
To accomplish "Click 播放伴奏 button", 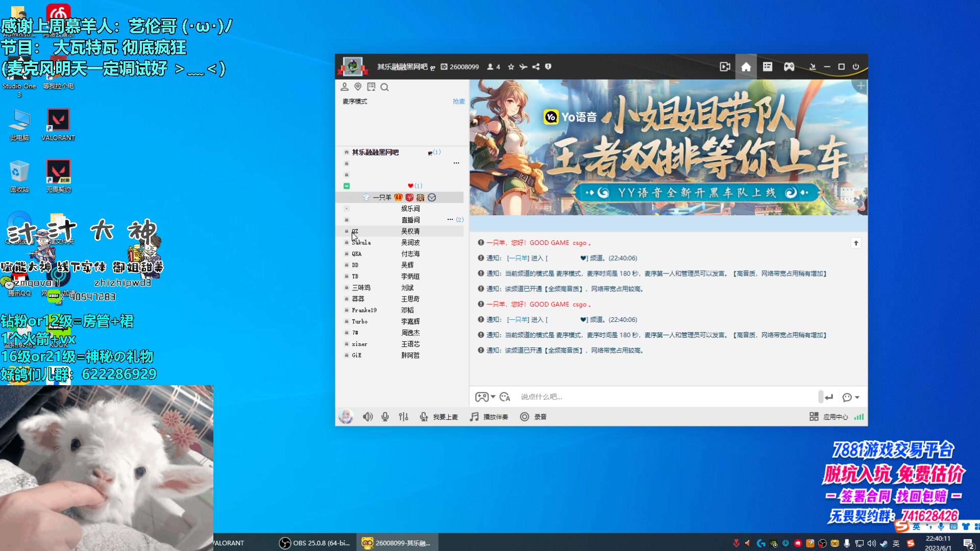I will 489,417.
